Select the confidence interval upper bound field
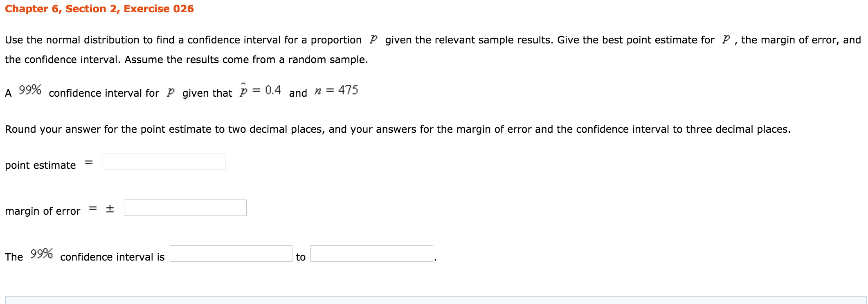Screen dimensions: 868x304 (x=372, y=254)
